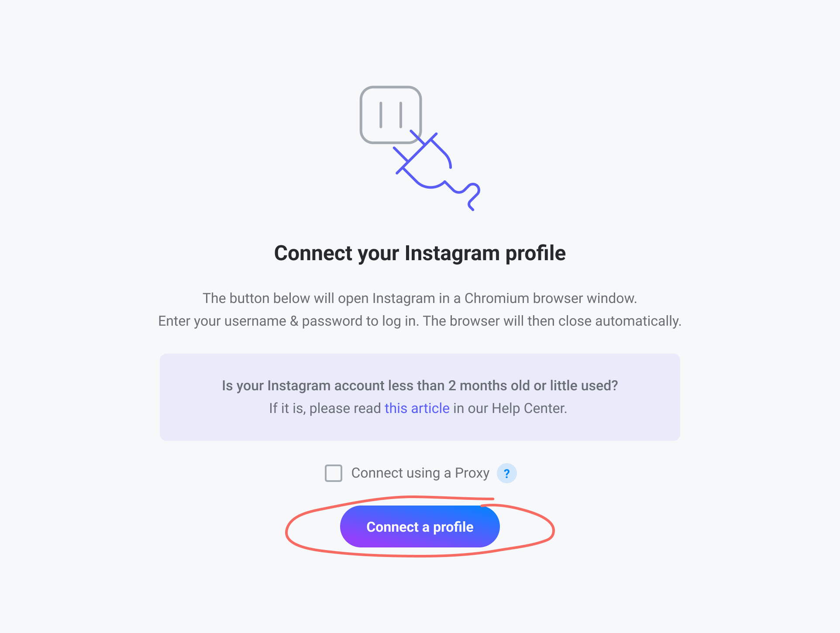Click the highlighted Connect a profile button

(420, 526)
